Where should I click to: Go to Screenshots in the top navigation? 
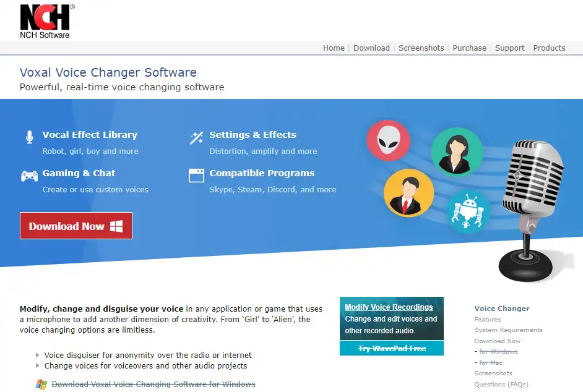tap(421, 48)
